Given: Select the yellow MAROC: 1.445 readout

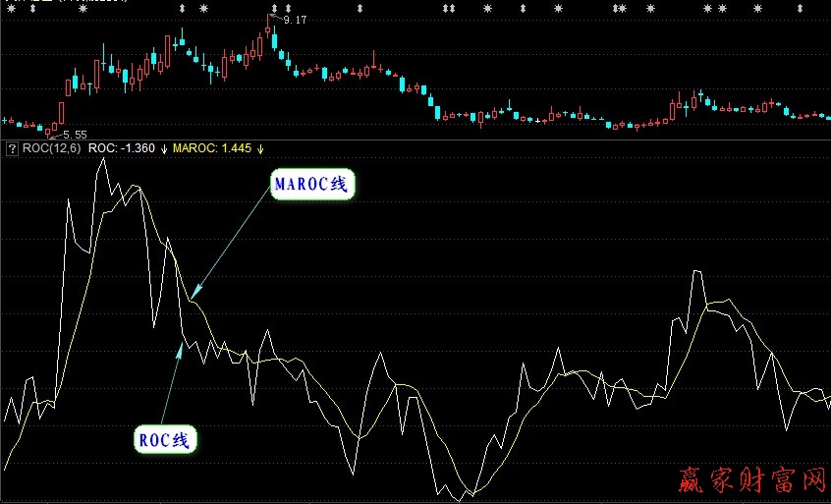Looking at the screenshot, I should [x=211, y=148].
